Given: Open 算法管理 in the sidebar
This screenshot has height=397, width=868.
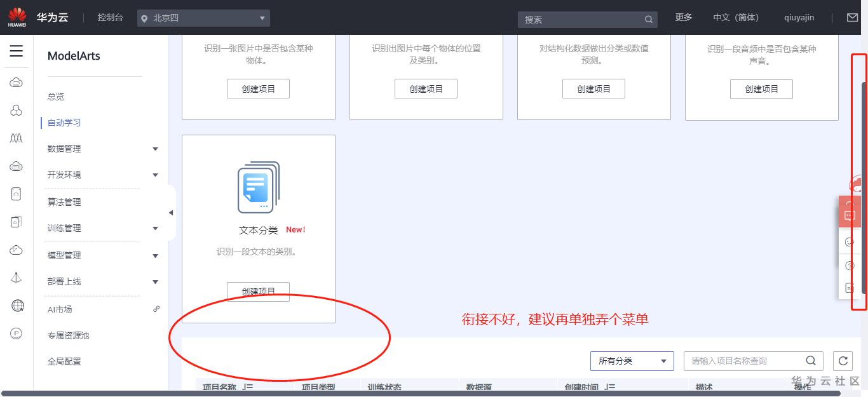Looking at the screenshot, I should [x=64, y=202].
